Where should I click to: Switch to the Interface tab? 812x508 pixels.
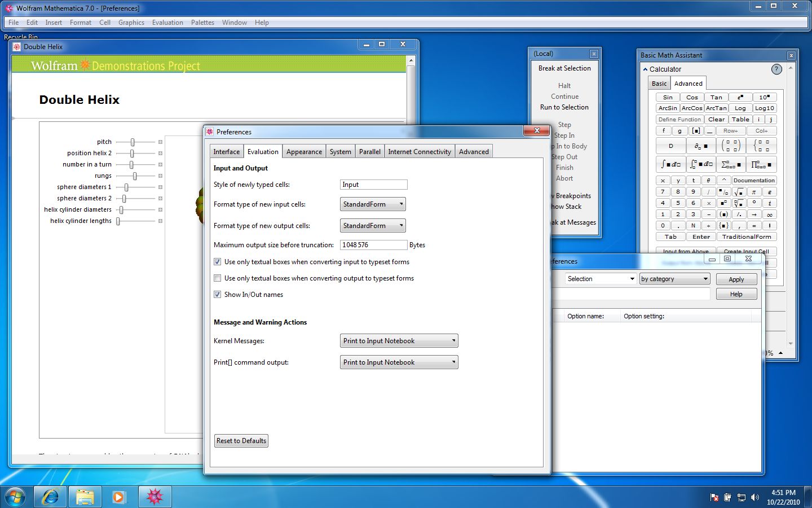pyautogui.click(x=227, y=152)
